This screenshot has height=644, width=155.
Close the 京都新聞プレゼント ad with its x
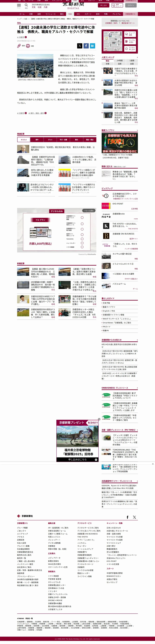99,419
